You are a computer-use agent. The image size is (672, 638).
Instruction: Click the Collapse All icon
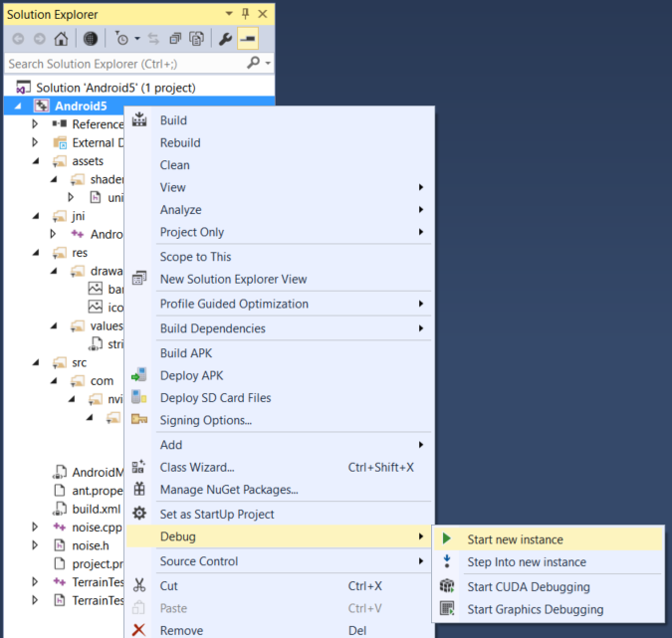click(x=175, y=39)
